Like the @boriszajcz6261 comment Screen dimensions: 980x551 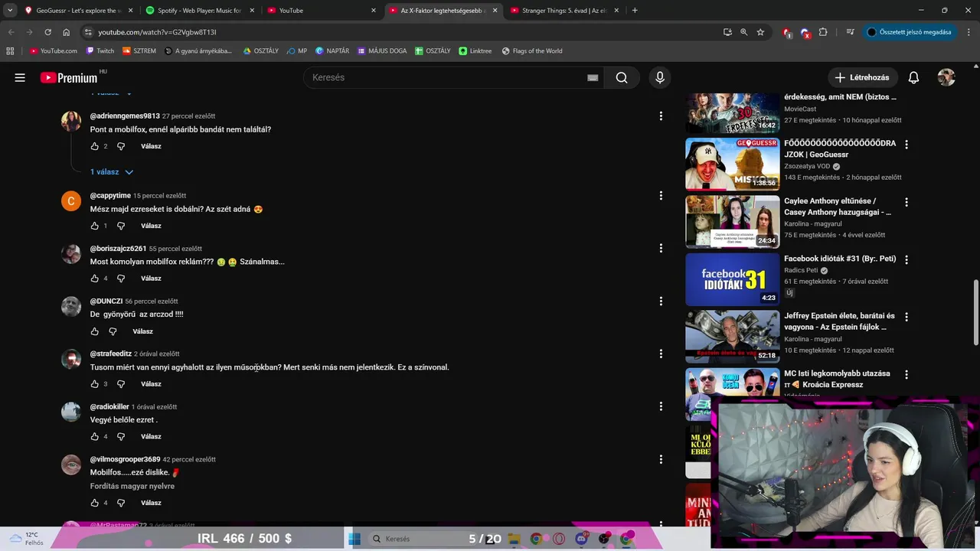95,279
